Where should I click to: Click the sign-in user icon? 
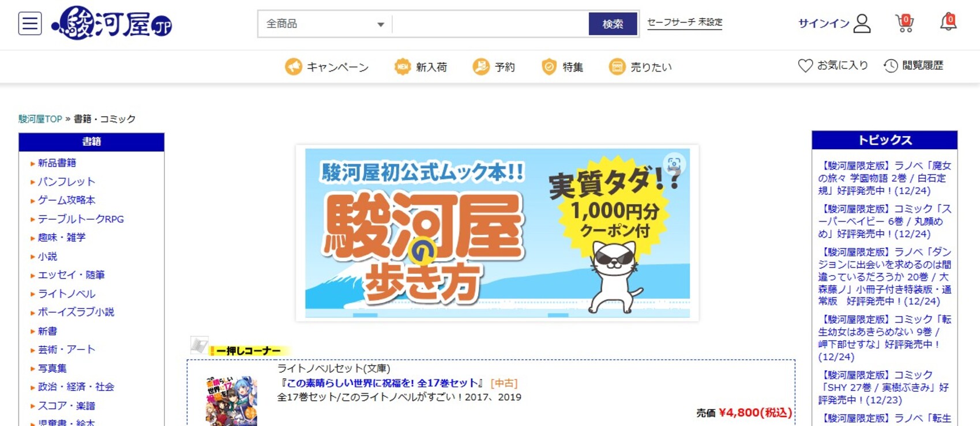click(862, 24)
